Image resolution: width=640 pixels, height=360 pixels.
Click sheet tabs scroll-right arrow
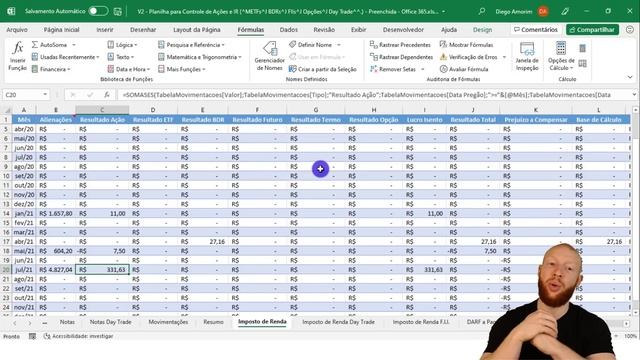coord(30,323)
